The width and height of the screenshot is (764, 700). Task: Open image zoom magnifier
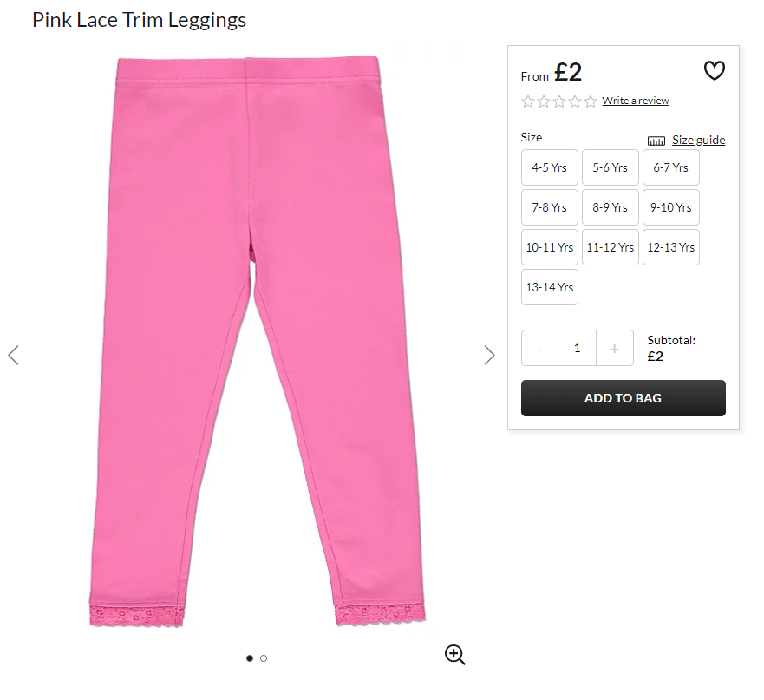(455, 655)
